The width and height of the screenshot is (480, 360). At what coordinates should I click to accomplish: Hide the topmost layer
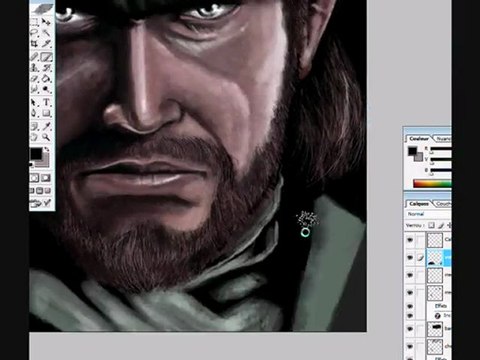coord(410,239)
